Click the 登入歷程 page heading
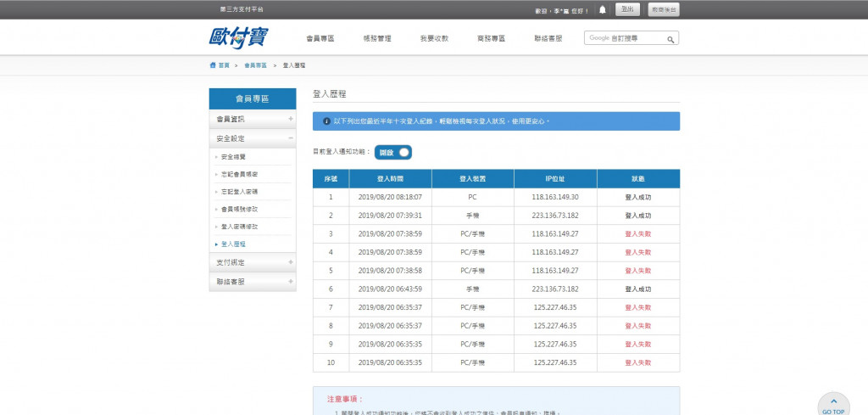Viewport: 868px width, 415px height. (330, 94)
